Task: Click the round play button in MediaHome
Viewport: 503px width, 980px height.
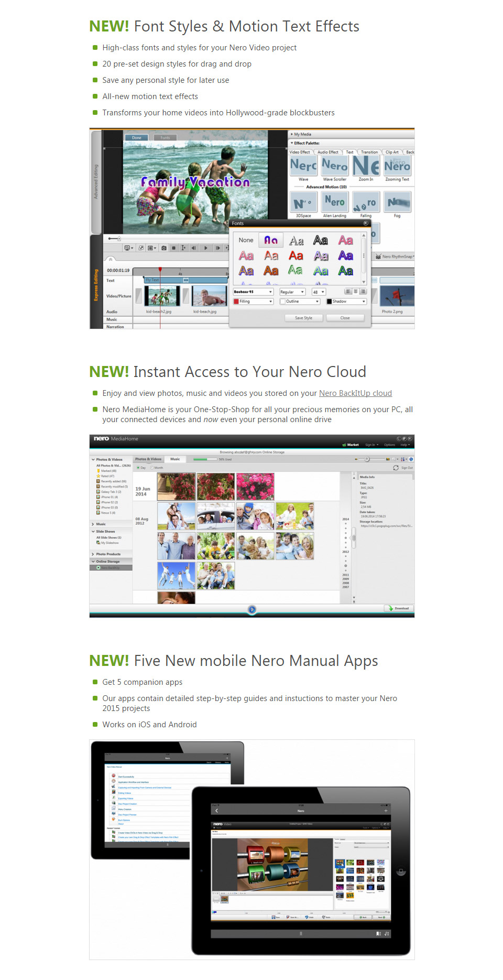Action: pyautogui.click(x=252, y=609)
